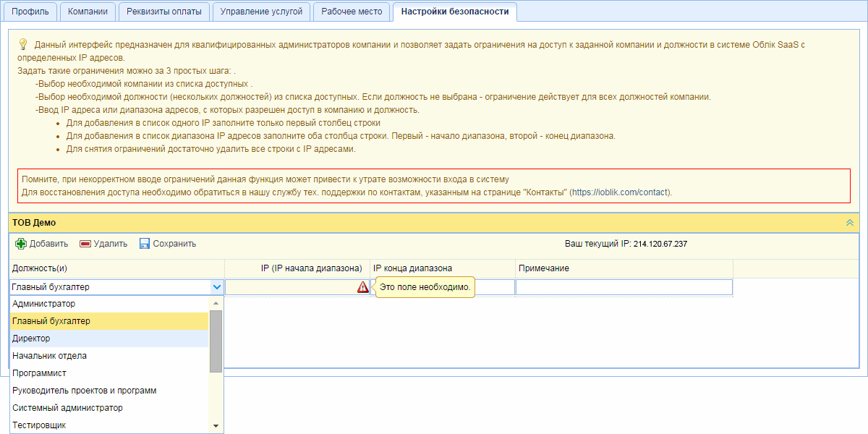
Task: Switch to the Компании tab
Action: point(88,12)
